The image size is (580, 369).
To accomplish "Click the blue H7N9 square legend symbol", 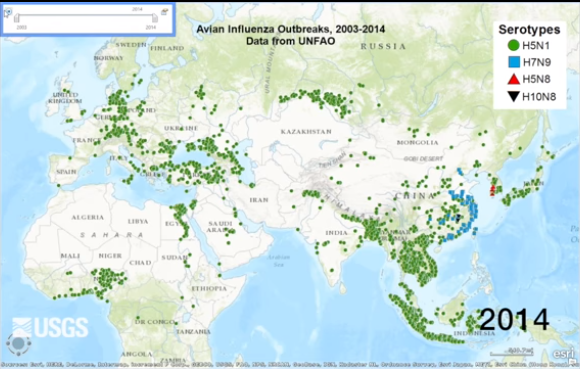I will (514, 62).
